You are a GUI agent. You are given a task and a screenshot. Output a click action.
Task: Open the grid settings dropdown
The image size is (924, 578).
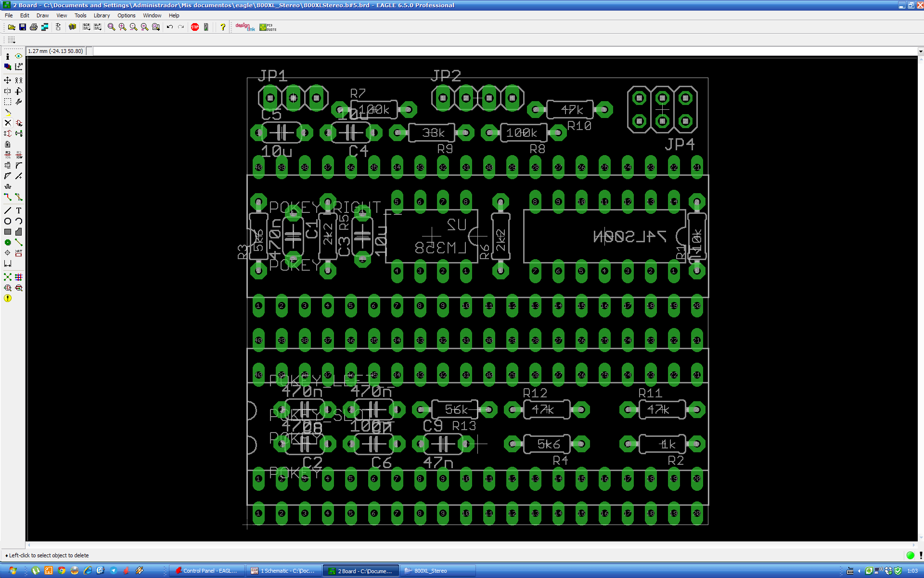(x=12, y=40)
